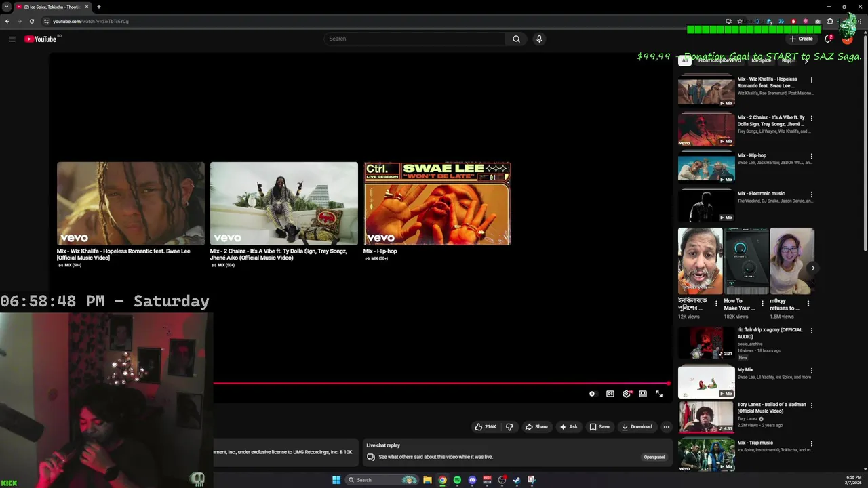Open more actions ellipsis beside Download
868x488 pixels.
point(667,427)
